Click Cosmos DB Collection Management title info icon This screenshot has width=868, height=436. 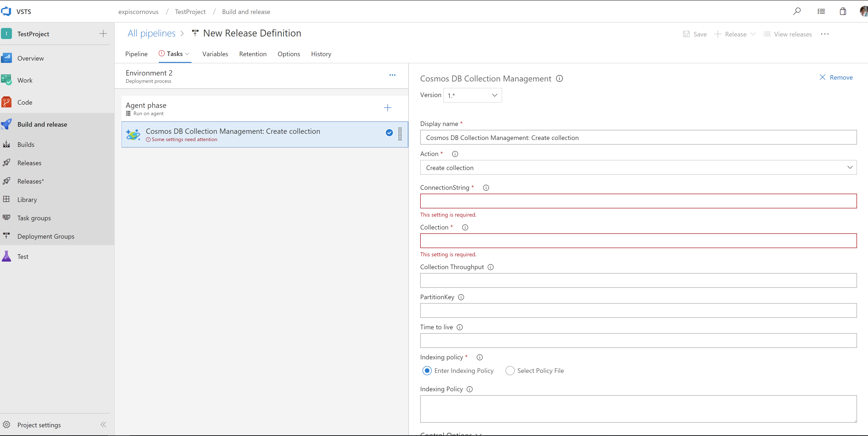click(x=559, y=78)
